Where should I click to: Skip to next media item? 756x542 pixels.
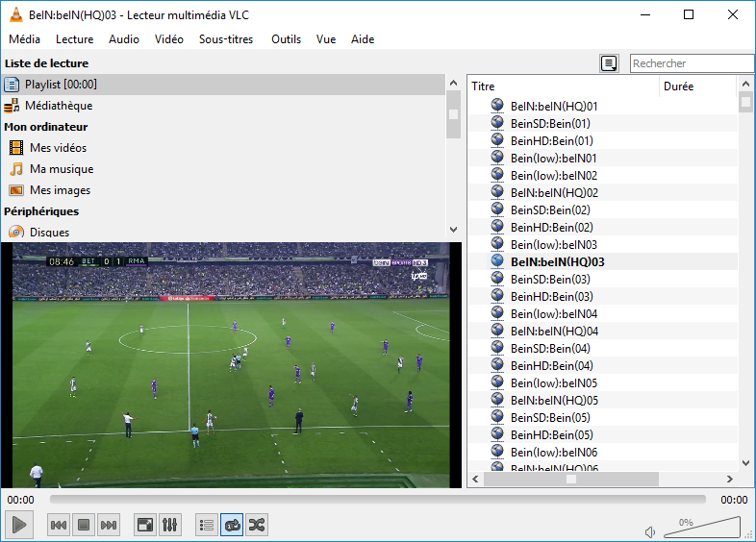109,525
